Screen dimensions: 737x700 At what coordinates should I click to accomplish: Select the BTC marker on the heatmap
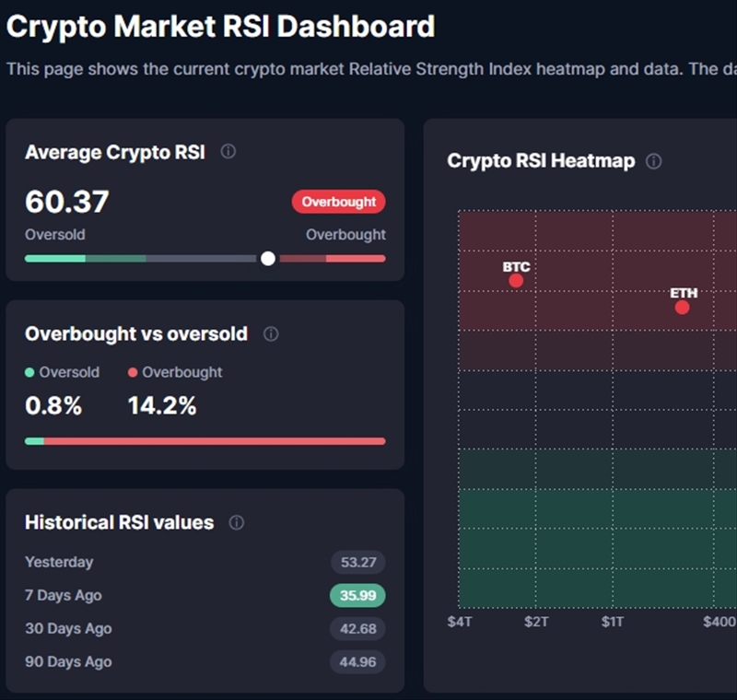coord(515,279)
